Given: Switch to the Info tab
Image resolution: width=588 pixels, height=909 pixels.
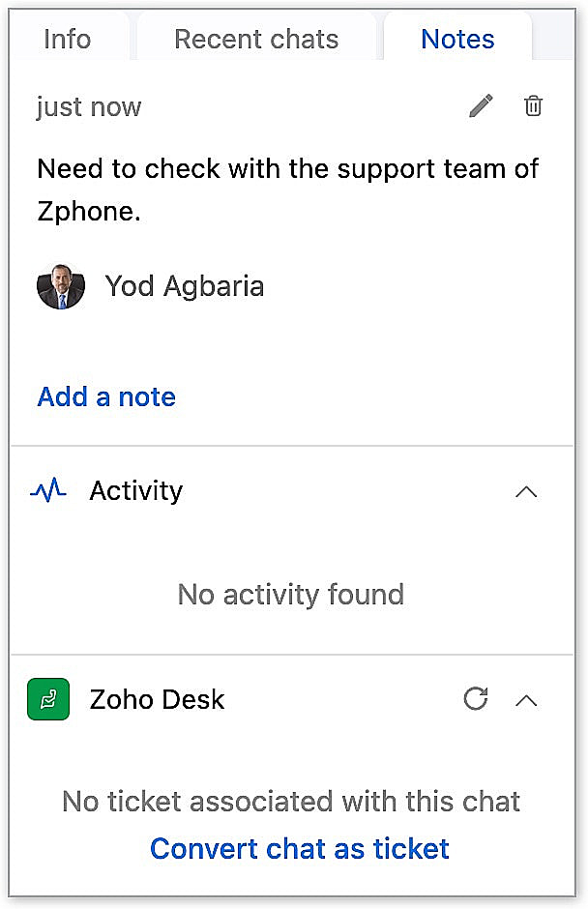Looking at the screenshot, I should pyautogui.click(x=67, y=39).
